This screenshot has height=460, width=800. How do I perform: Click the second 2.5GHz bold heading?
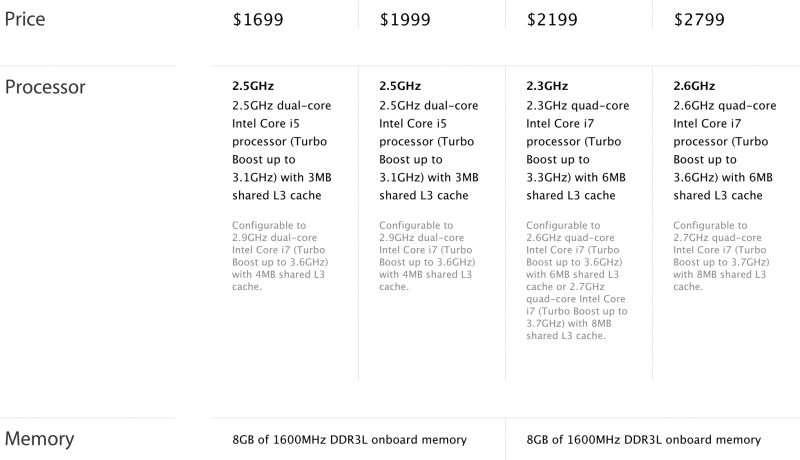click(401, 86)
